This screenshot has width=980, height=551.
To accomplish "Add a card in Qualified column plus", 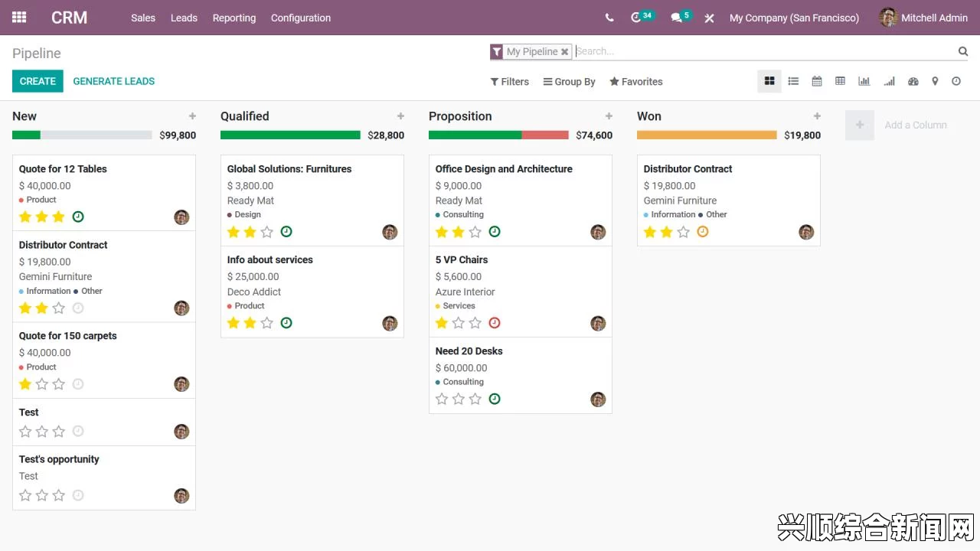I will 400,116.
